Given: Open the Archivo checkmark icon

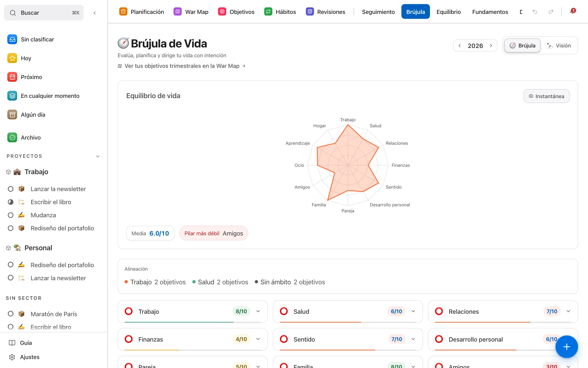Looking at the screenshot, I should point(12,138).
